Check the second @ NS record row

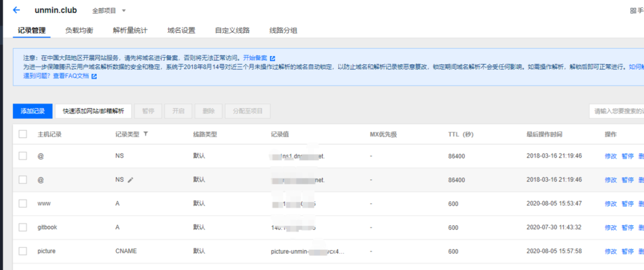tap(23, 180)
